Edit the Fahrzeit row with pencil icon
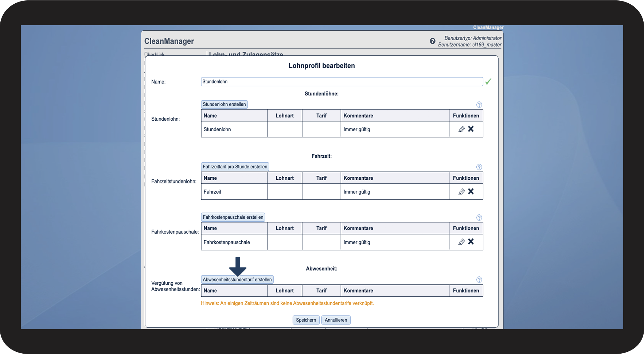The width and height of the screenshot is (644, 354). pos(461,191)
